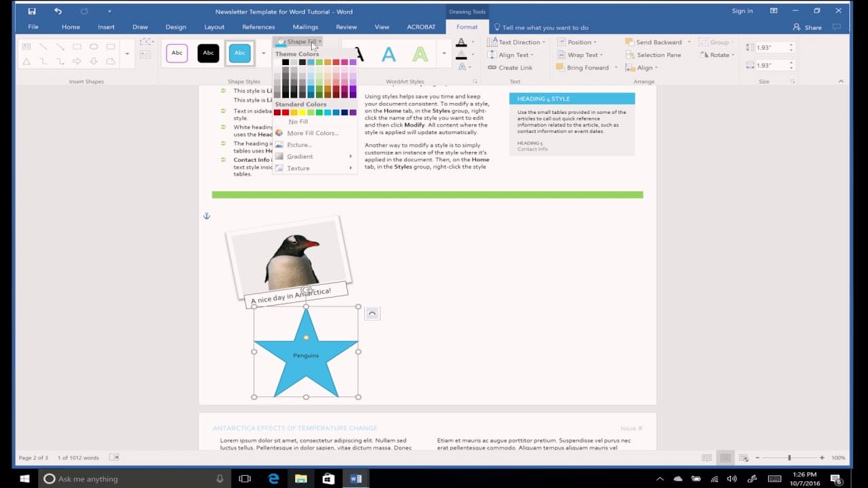Click the Share button
The width and height of the screenshot is (868, 488).
[x=808, y=28]
